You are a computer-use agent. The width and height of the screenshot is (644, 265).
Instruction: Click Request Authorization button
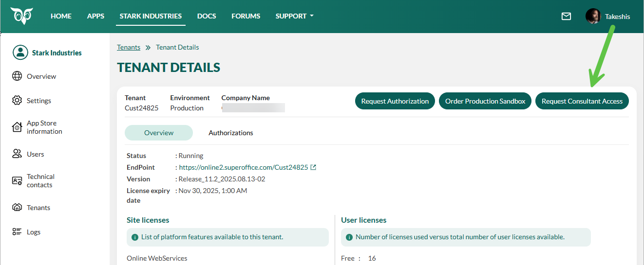pyautogui.click(x=395, y=101)
